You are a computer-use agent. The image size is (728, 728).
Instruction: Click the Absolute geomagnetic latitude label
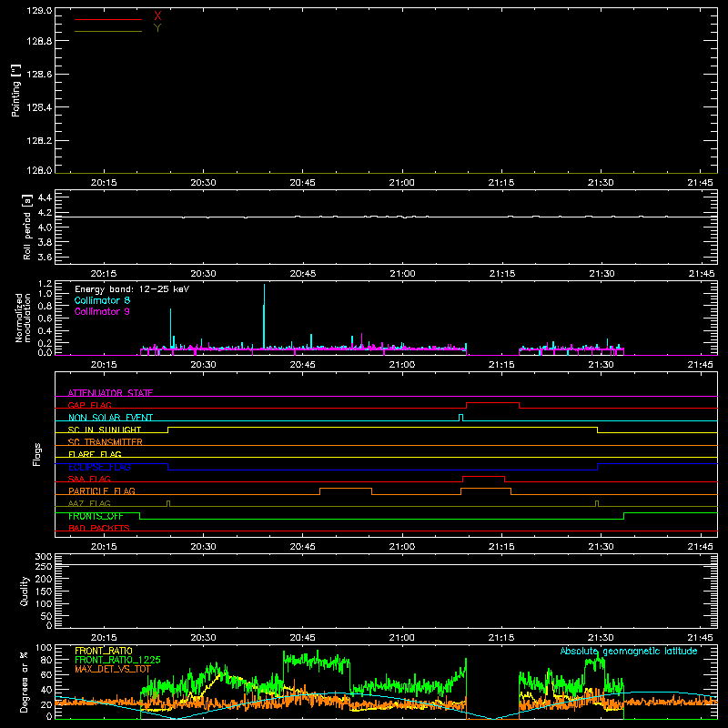[x=629, y=651]
